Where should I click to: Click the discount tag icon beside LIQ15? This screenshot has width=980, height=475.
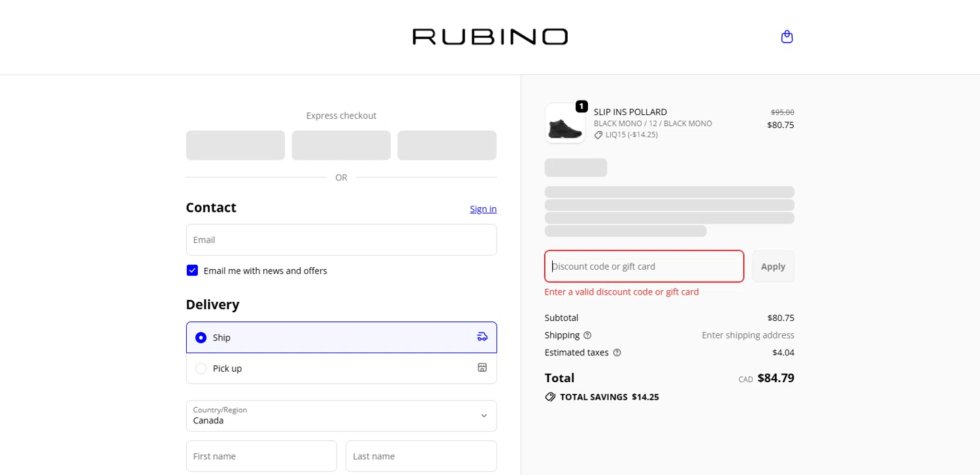(x=598, y=135)
